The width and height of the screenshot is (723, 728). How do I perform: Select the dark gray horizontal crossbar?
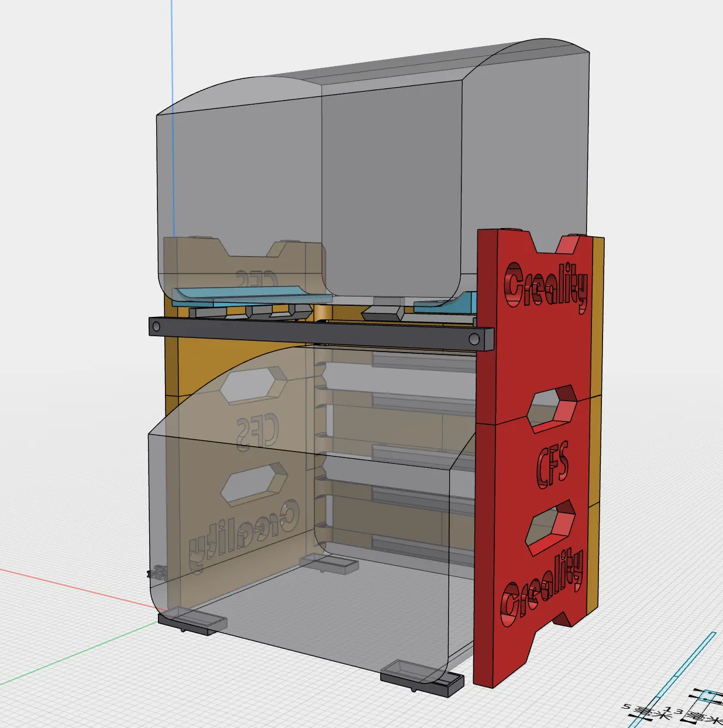point(321,334)
